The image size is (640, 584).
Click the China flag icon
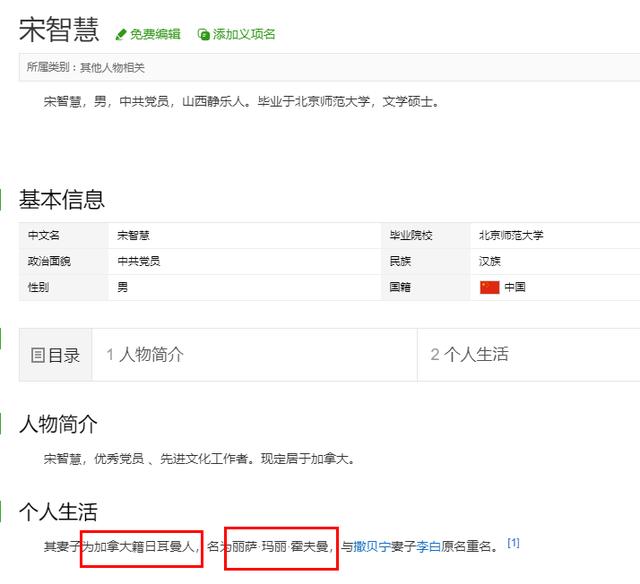click(x=489, y=287)
